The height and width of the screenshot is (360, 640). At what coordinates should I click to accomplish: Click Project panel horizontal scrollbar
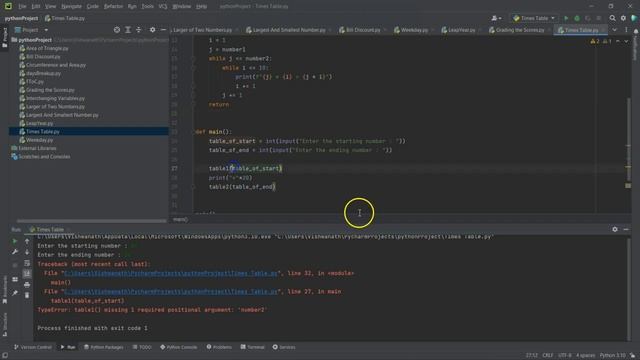click(91, 221)
